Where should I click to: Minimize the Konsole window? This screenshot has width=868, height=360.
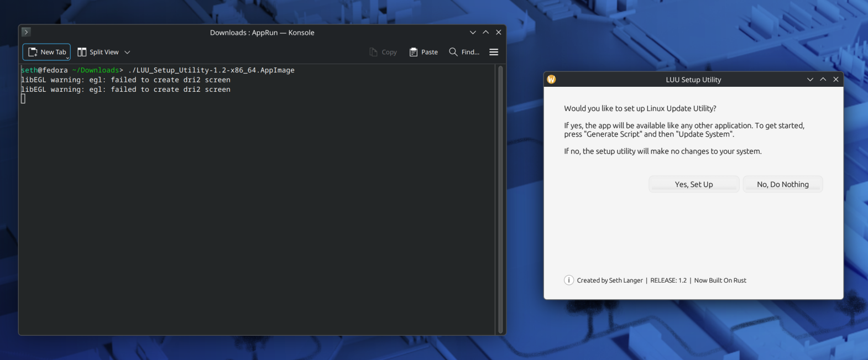point(473,32)
